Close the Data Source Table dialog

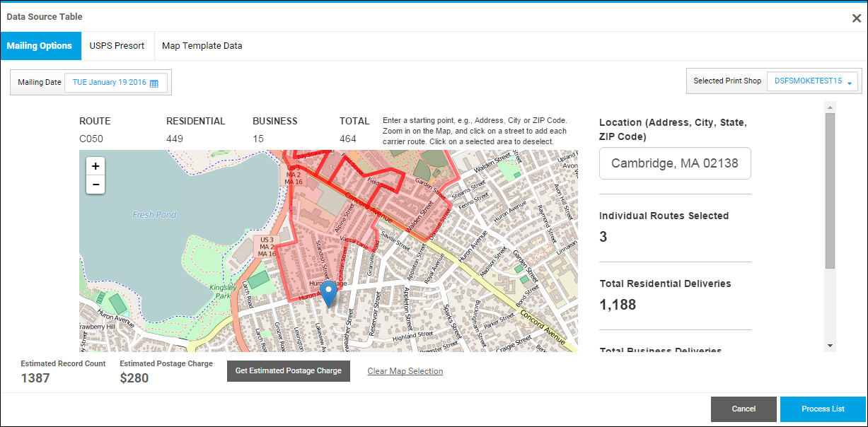pyautogui.click(x=856, y=18)
